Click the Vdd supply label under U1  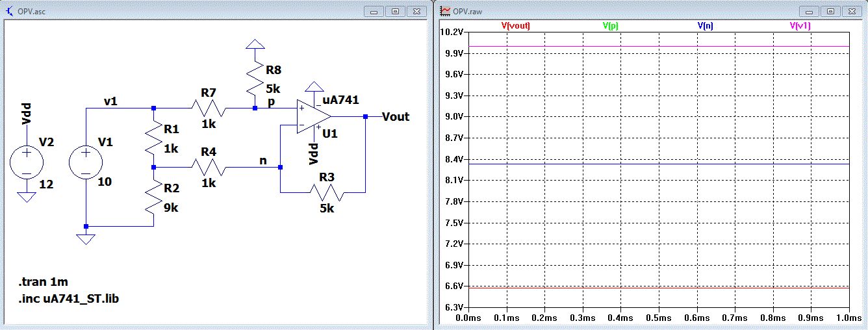pyautogui.click(x=314, y=153)
